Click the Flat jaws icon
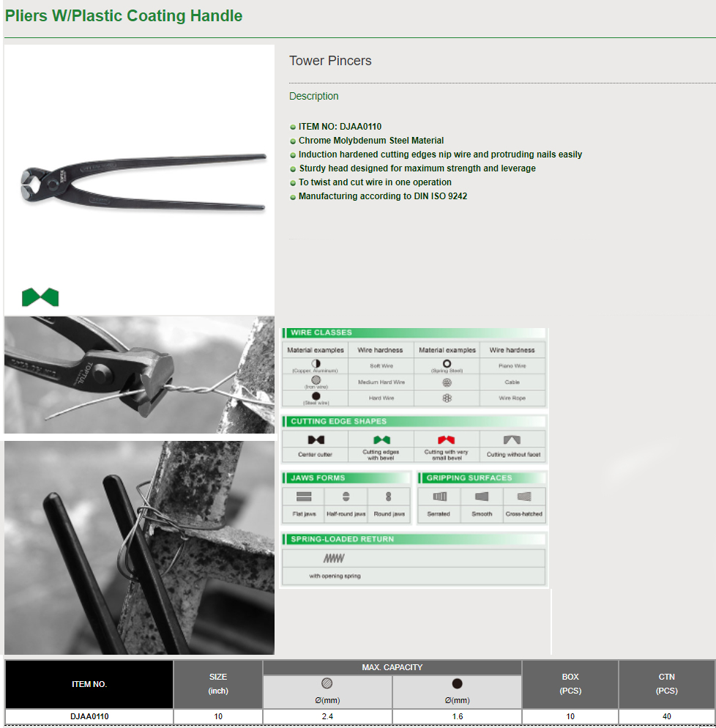The width and height of the screenshot is (716, 728). [x=304, y=497]
